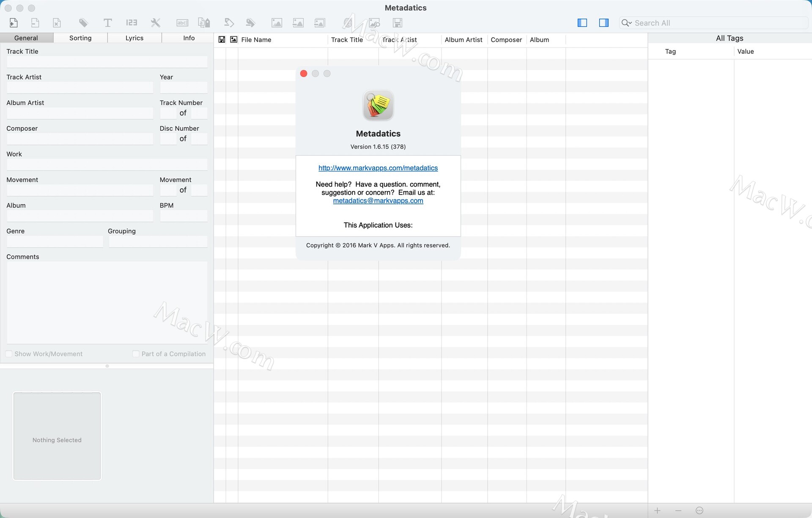812x518 pixels.
Task: Open the more actions ellipsis button at bottom
Action: pyautogui.click(x=700, y=510)
